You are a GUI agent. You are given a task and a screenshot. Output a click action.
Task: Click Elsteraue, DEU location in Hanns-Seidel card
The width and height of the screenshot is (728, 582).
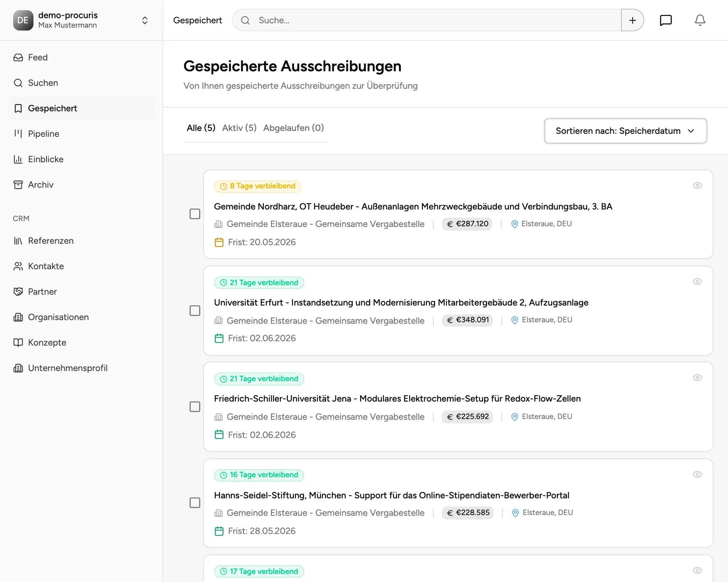pos(548,513)
